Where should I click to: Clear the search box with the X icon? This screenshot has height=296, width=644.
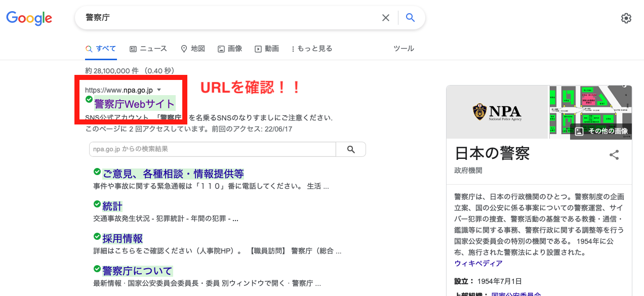pyautogui.click(x=386, y=18)
